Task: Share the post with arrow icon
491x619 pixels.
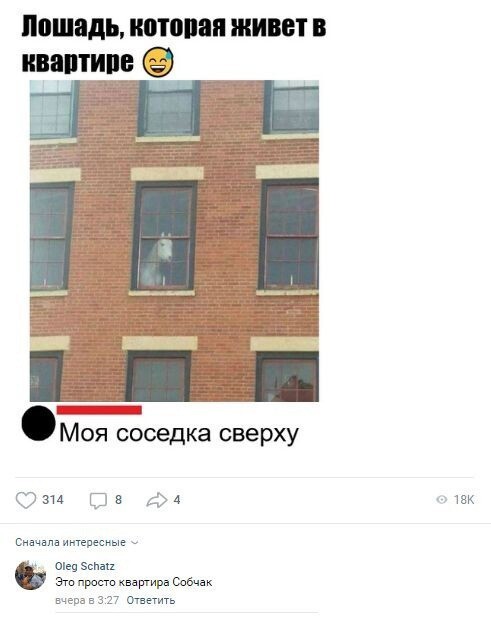Action: [x=157, y=500]
